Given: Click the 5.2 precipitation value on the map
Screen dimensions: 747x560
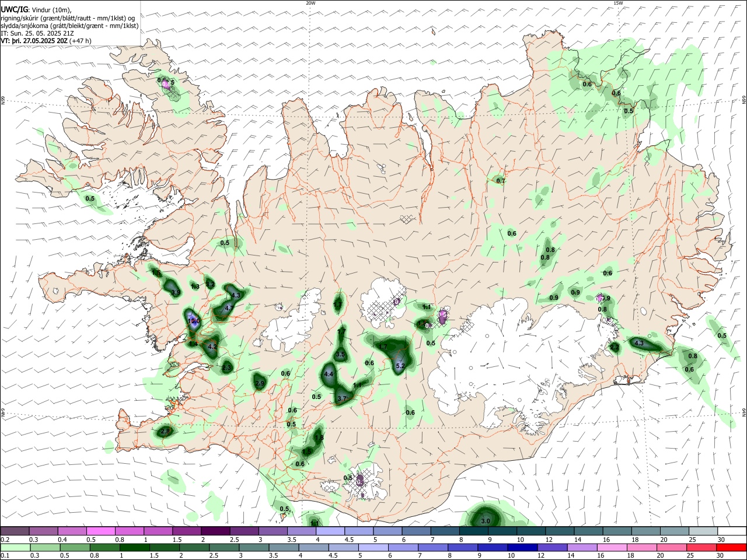Looking at the screenshot, I should click(400, 366).
